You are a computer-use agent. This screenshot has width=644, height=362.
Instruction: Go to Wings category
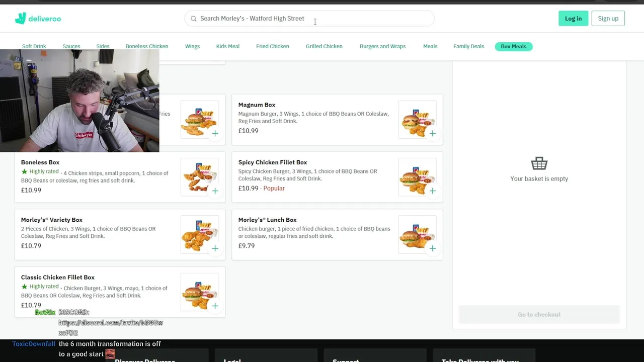click(x=192, y=46)
